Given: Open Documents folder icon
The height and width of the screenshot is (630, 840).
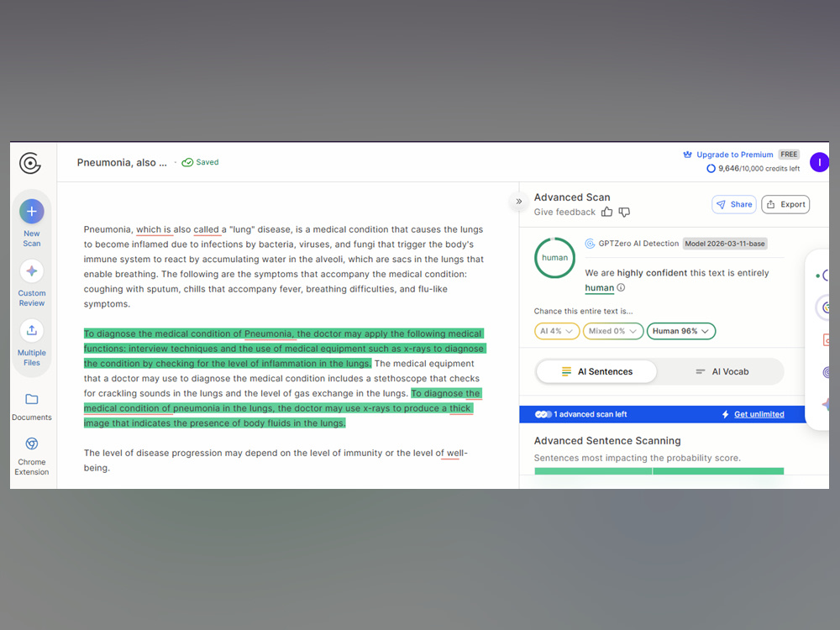Looking at the screenshot, I should 32,399.
